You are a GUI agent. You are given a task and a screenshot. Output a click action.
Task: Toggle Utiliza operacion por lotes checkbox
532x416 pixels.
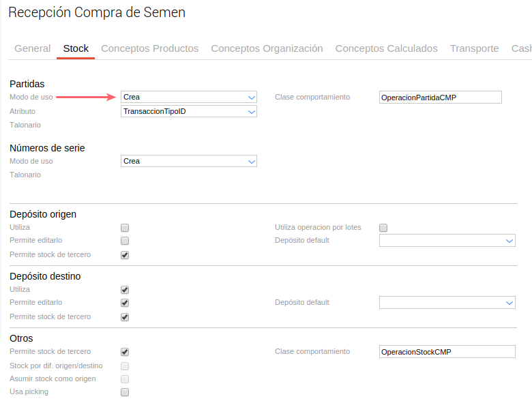(x=383, y=228)
